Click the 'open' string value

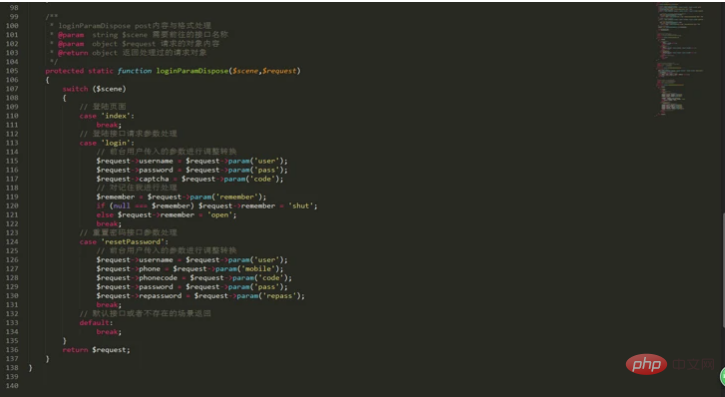220,215
